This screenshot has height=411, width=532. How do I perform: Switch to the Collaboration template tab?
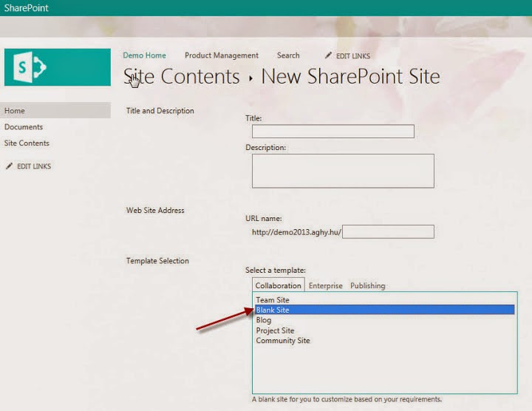coord(279,285)
